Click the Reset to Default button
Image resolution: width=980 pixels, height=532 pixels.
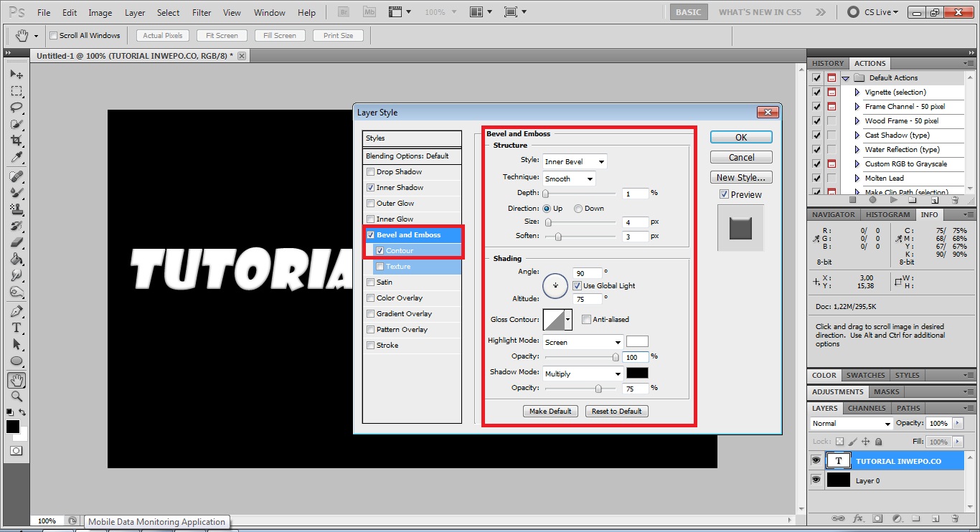[617, 412]
